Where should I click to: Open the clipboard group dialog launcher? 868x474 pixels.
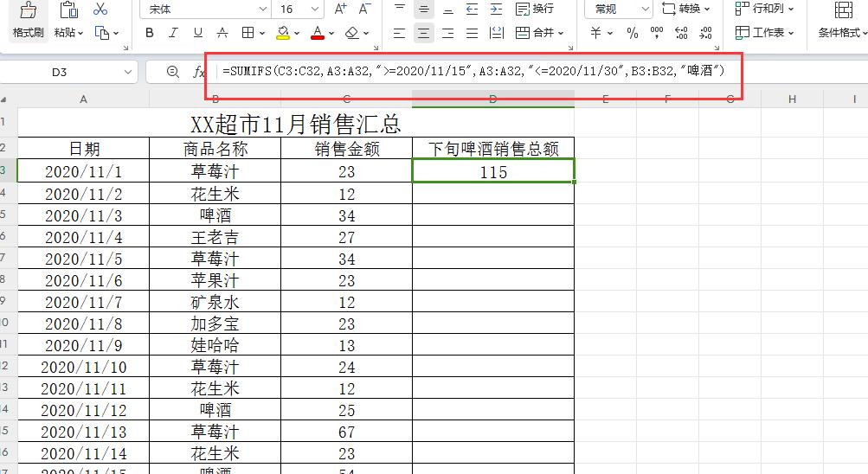tap(125, 48)
